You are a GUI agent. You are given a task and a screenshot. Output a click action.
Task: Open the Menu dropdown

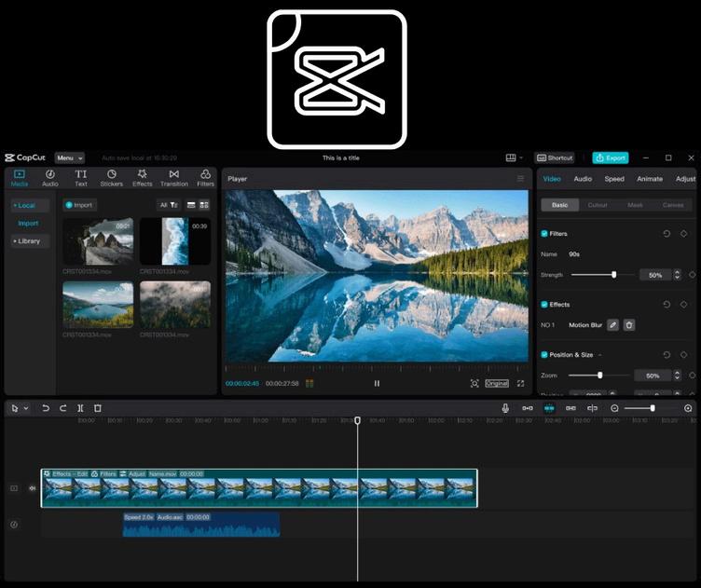[69, 157]
